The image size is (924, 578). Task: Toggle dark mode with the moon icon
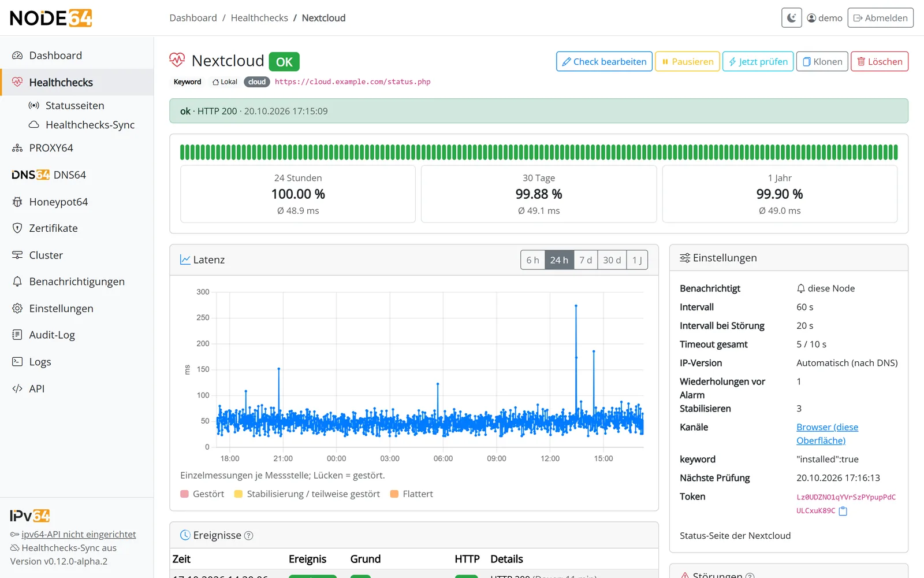(x=792, y=18)
